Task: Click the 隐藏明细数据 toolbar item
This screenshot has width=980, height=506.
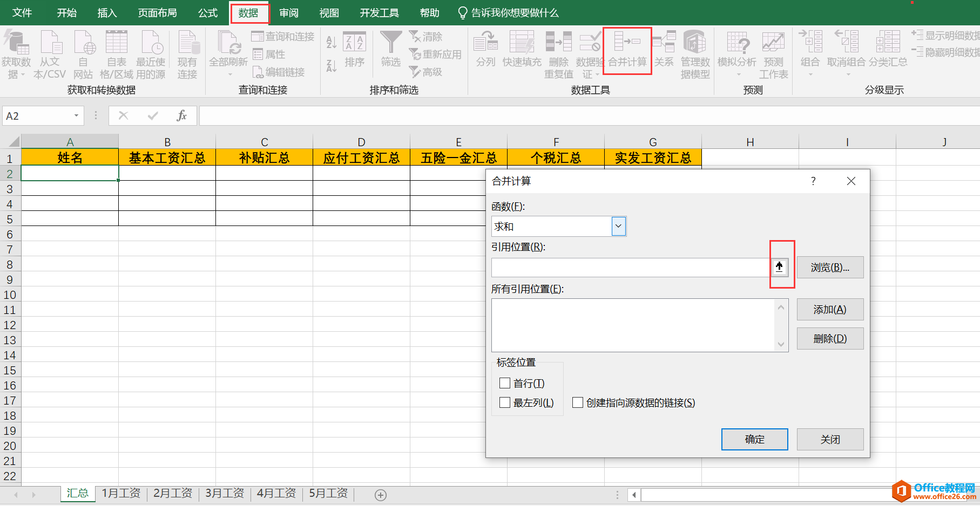Action: (945, 52)
